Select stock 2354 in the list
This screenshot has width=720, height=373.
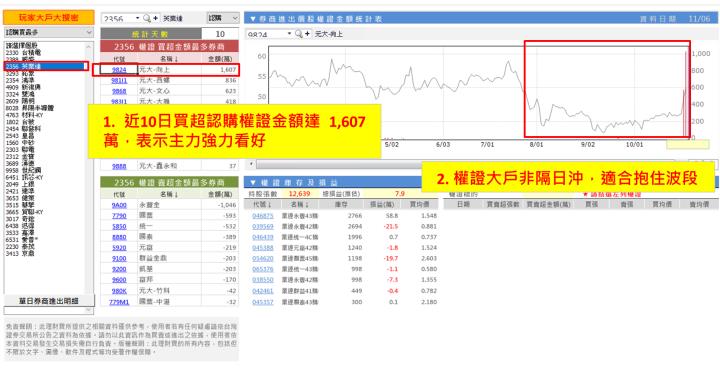pyautogui.click(x=45, y=80)
